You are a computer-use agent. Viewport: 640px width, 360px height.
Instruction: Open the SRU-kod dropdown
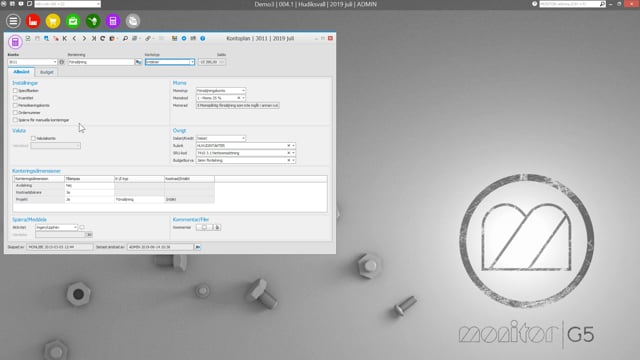coord(293,153)
